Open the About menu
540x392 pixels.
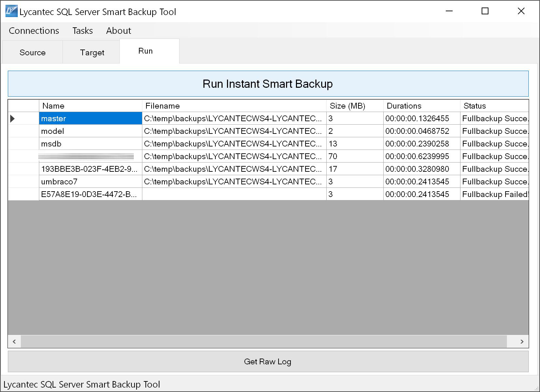point(118,30)
